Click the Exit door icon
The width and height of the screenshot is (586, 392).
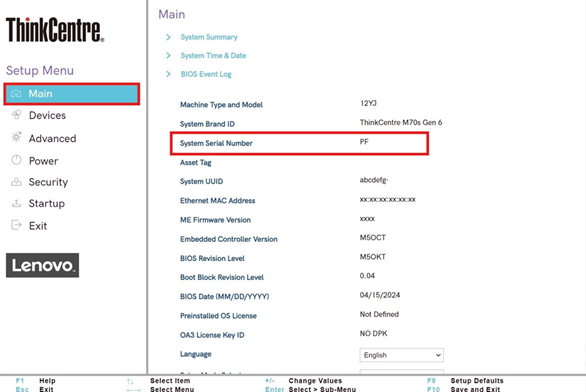(x=16, y=225)
